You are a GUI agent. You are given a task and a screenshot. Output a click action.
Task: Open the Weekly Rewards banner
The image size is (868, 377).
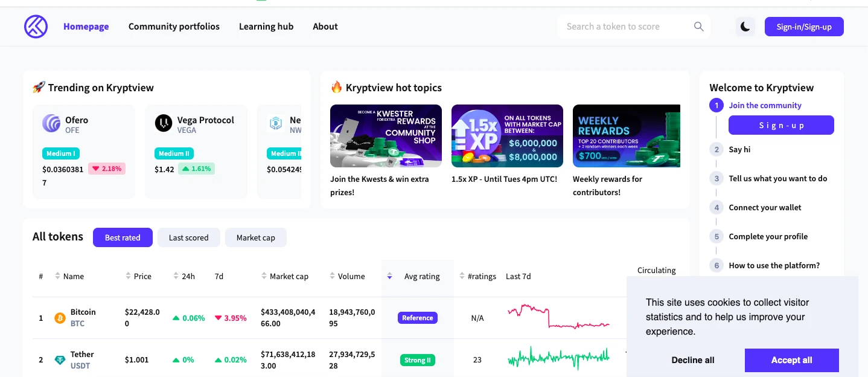pyautogui.click(x=627, y=136)
